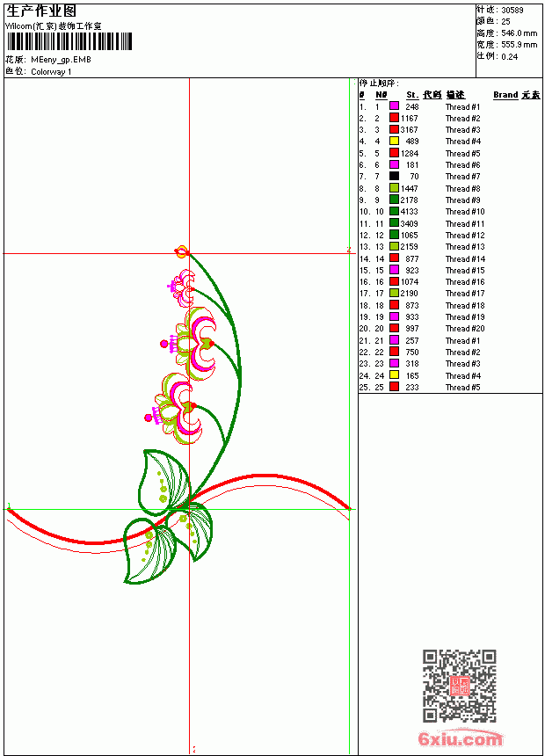Click the Colorway 1 label
Viewport: 545px width, 756px height.
click(51, 72)
